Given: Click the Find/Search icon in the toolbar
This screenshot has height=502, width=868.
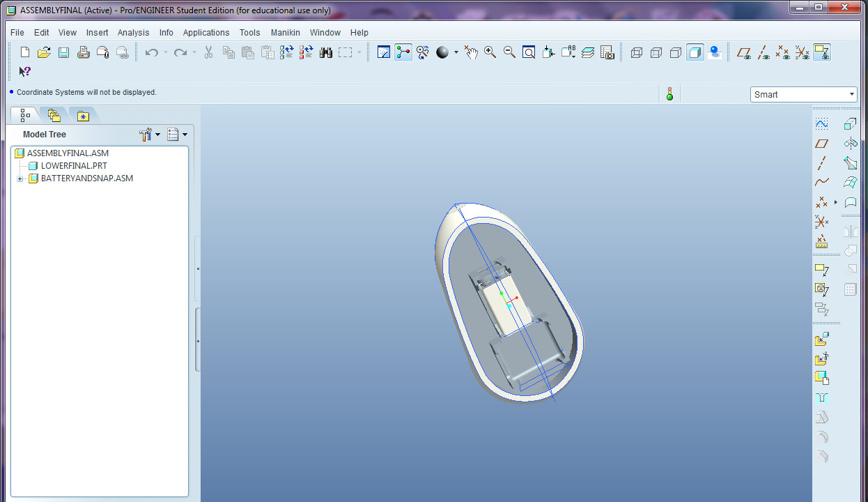Looking at the screenshot, I should point(325,52).
